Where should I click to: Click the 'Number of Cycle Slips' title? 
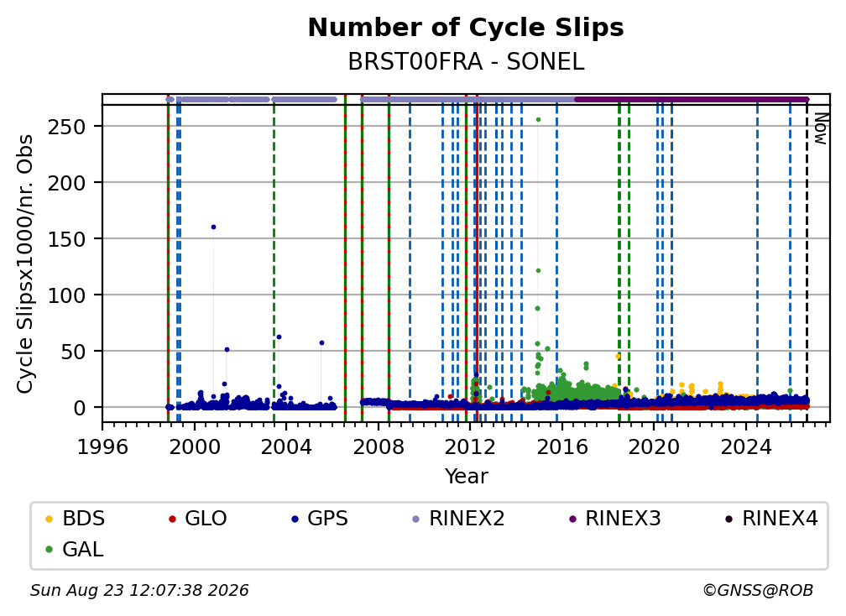[466, 28]
